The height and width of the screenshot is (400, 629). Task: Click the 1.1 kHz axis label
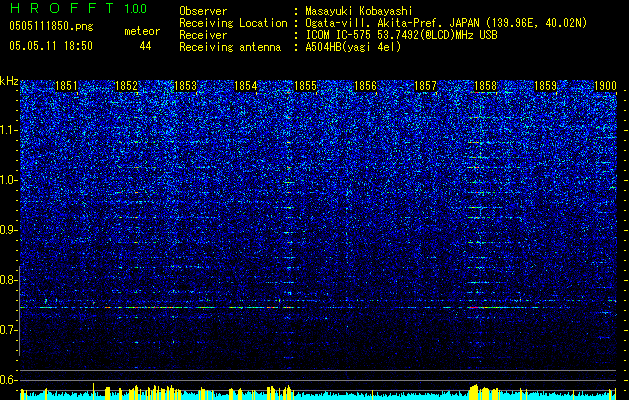[x=9, y=130]
